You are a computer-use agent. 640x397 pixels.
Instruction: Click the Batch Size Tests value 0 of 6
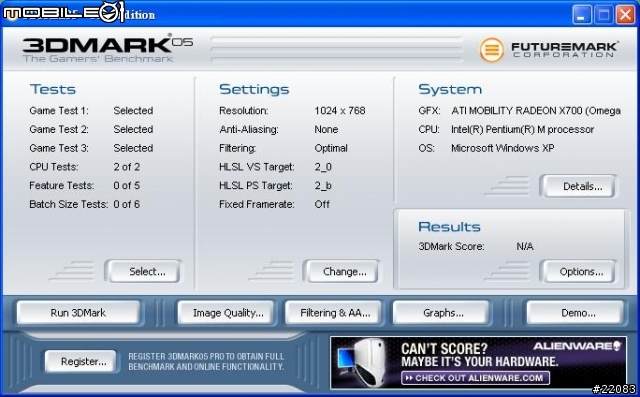pyautogui.click(x=127, y=204)
